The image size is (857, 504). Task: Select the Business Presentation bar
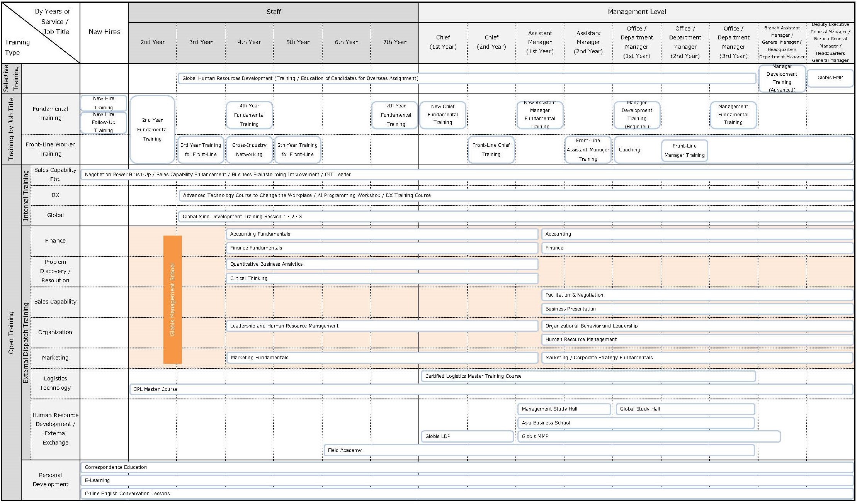click(x=697, y=309)
